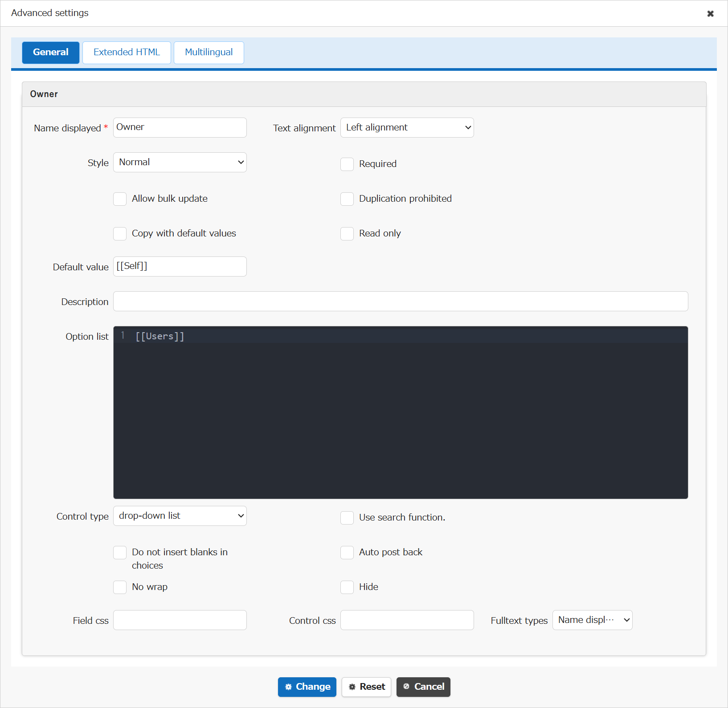Click the Change button
The width and height of the screenshot is (728, 708).
pos(307,687)
